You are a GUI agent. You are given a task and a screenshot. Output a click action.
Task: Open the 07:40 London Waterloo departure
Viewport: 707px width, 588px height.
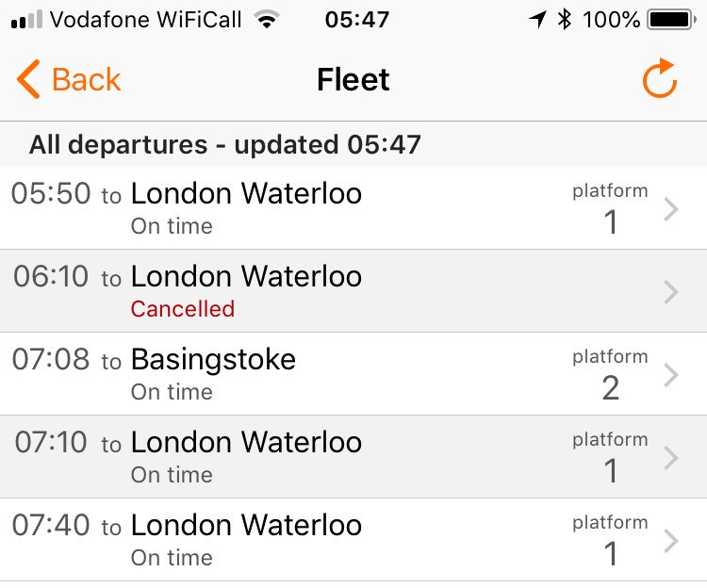pos(246,526)
